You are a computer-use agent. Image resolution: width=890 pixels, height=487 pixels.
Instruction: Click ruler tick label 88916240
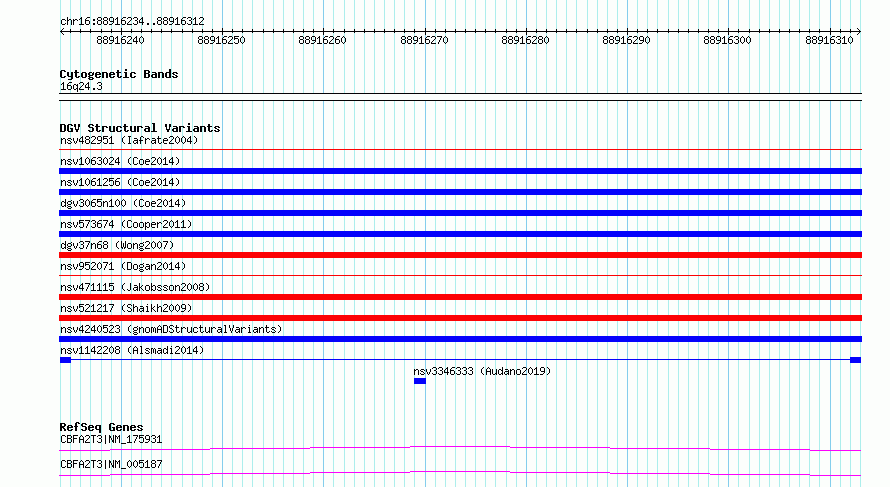click(120, 40)
